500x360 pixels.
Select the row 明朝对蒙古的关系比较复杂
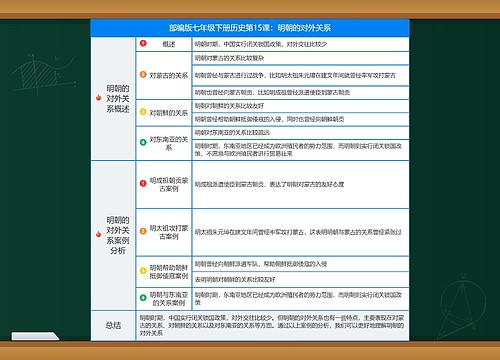(301, 58)
